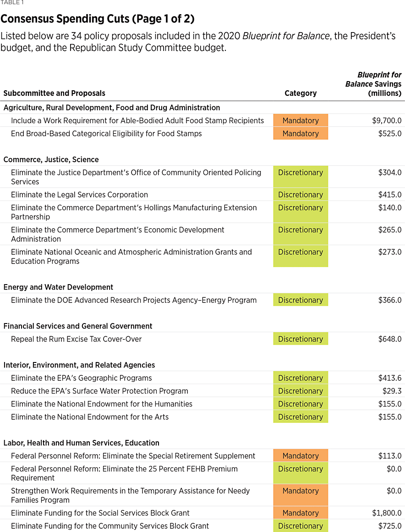
Task: Select the Energy and Water Development heading
Action: 58,287
